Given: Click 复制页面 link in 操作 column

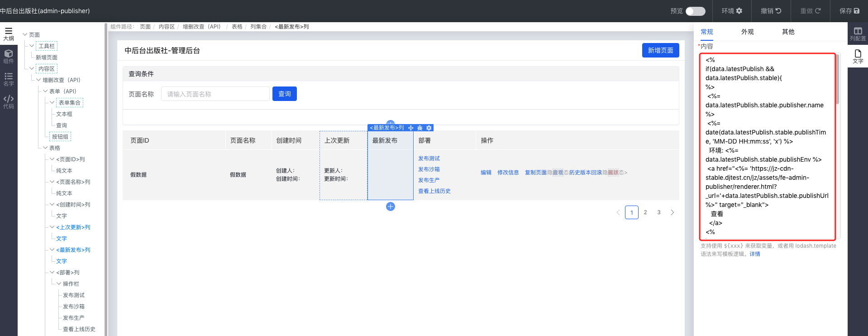Looking at the screenshot, I should pyautogui.click(x=536, y=173).
